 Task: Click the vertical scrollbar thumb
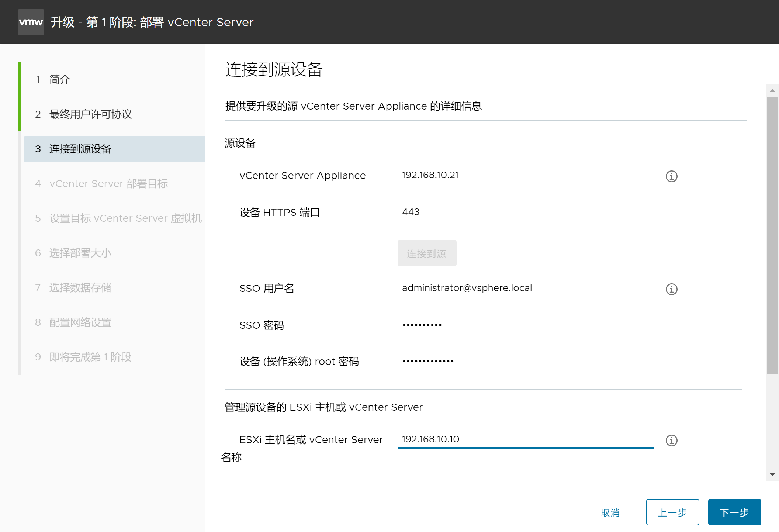tap(773, 236)
